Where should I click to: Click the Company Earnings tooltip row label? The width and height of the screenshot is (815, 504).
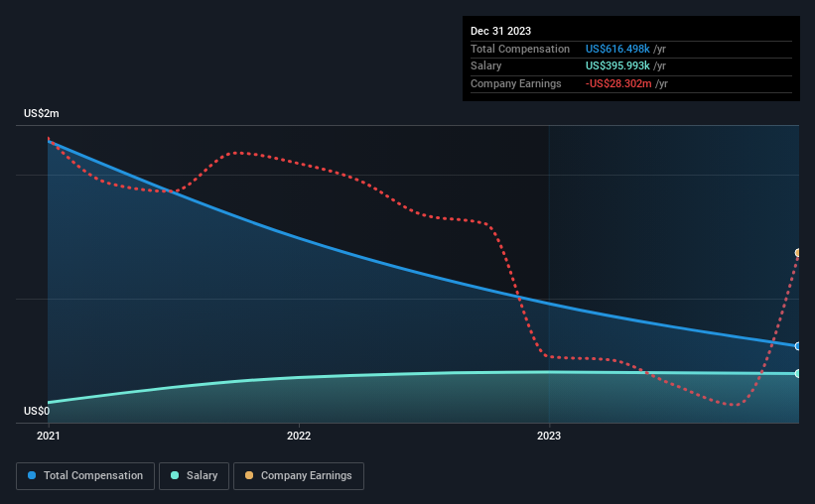click(515, 83)
